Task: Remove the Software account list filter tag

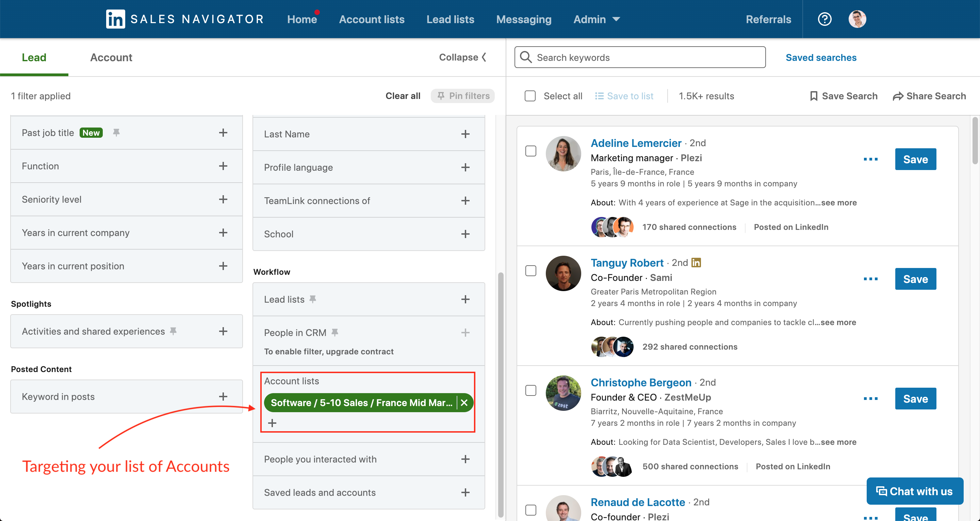Action: (x=465, y=402)
